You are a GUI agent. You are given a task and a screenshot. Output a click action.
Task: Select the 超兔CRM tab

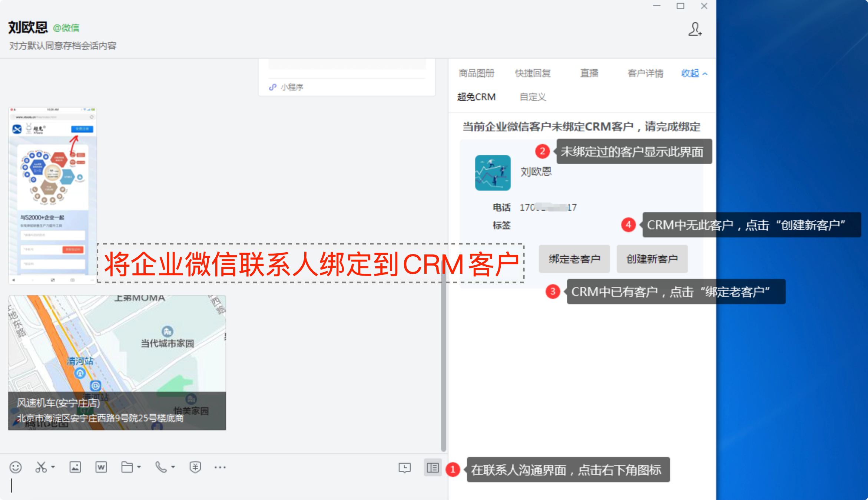477,97
